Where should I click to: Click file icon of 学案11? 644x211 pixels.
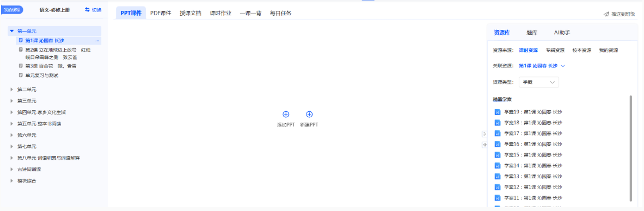[x=497, y=197]
